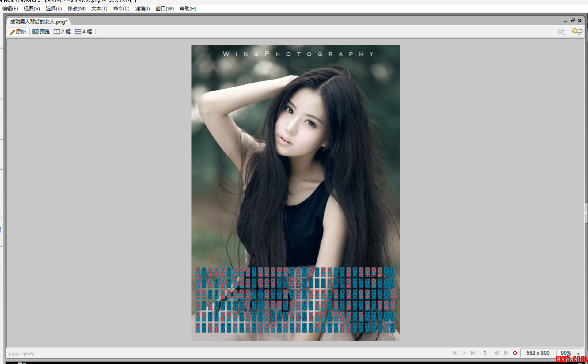Open the Quick Export menu button
The height and width of the screenshot is (364, 588).
[577, 32]
